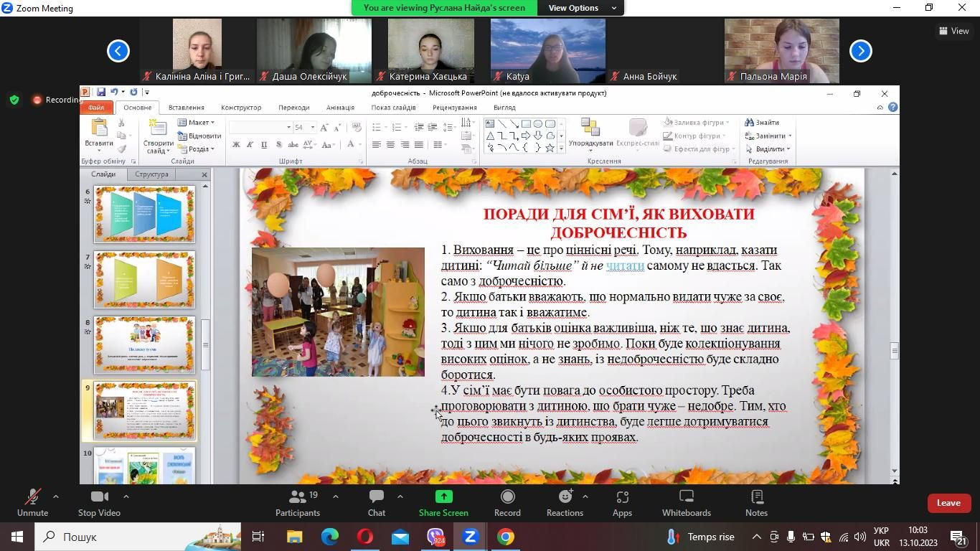Toggle the Record button
The width and height of the screenshot is (980, 551).
507,502
